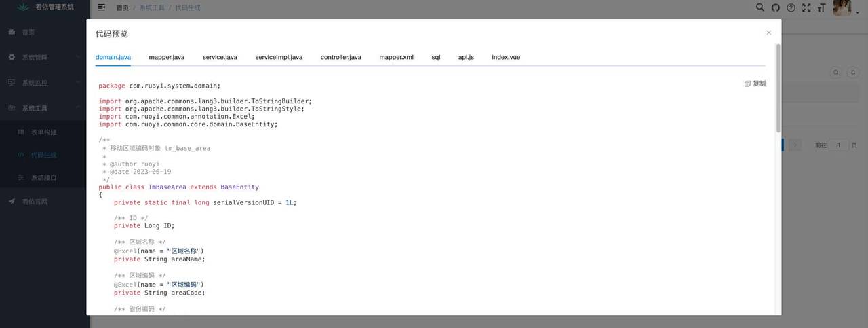Click the 首页 breadcrumb link

(122, 8)
